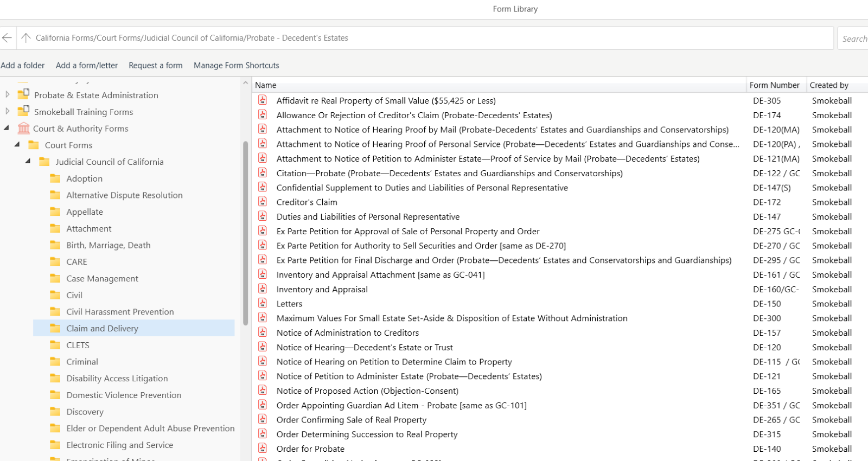Screen dimensions: 868x461
Task: Collapse Court & Authority Forms node
Action: pos(7,128)
